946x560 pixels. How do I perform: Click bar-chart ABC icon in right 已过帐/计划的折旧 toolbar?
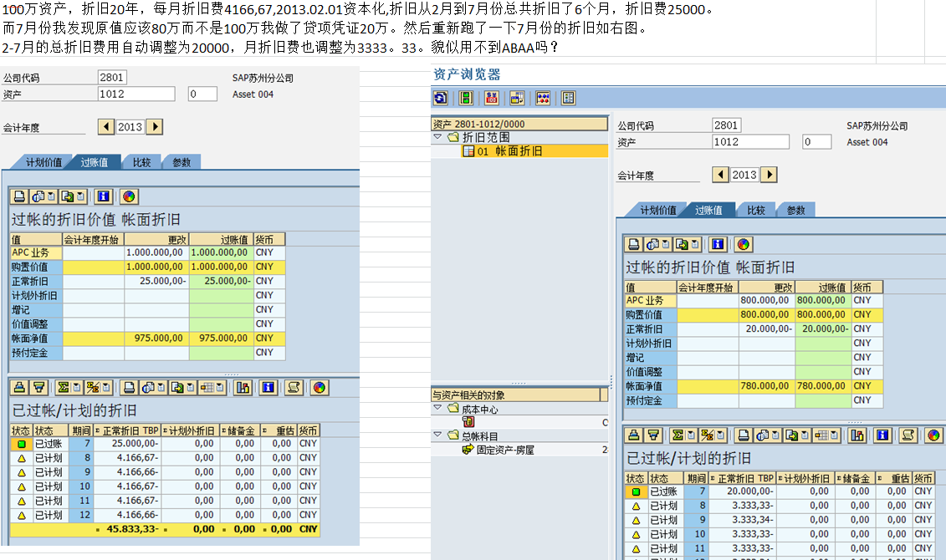click(x=857, y=435)
